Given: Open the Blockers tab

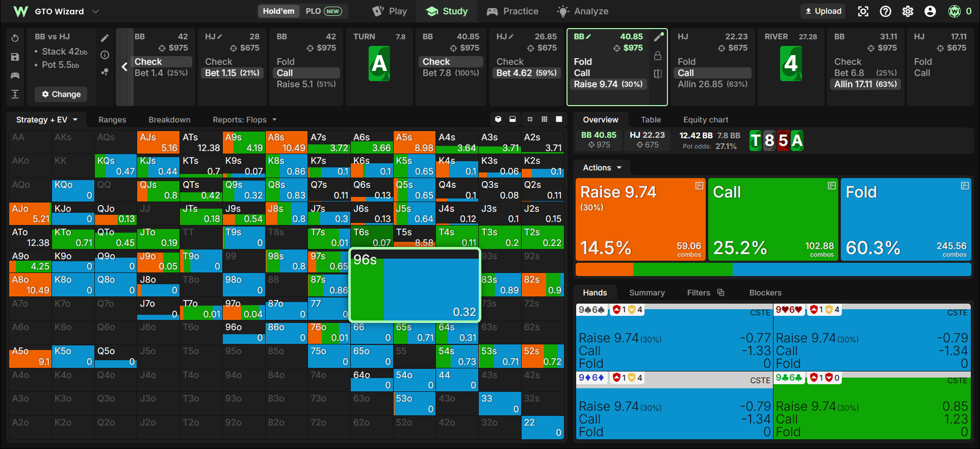Looking at the screenshot, I should pyautogui.click(x=765, y=293).
